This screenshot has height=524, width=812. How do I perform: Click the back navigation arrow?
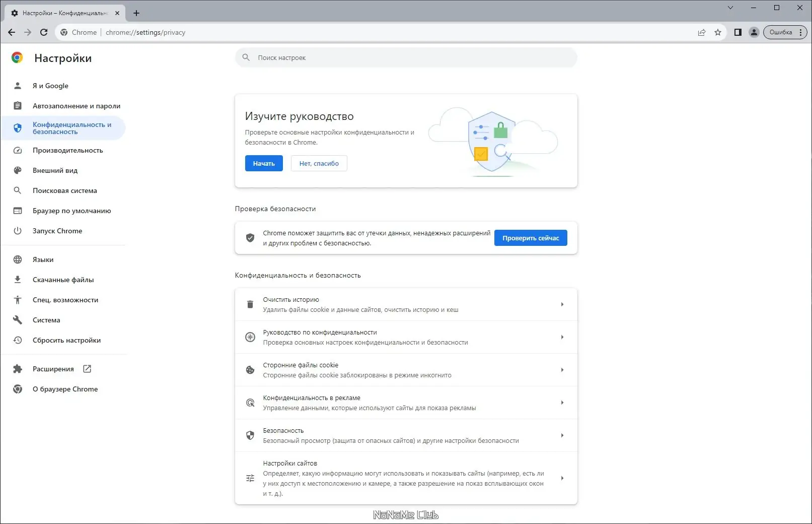pos(11,32)
